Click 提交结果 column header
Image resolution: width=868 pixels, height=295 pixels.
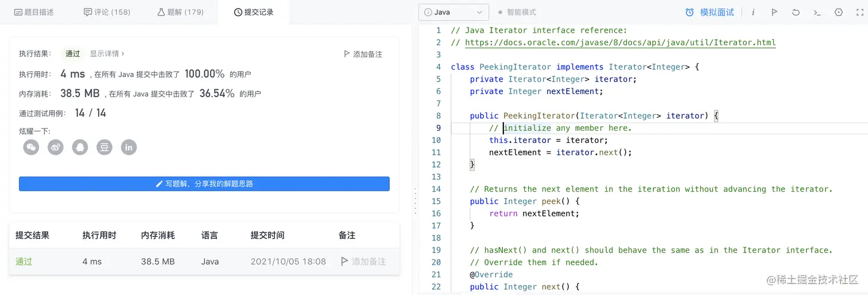[32, 235]
